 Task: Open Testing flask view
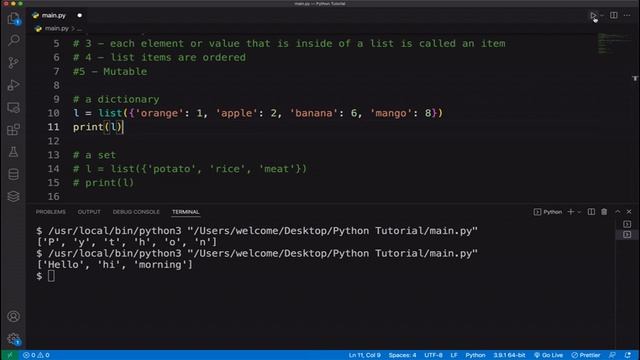(13, 152)
